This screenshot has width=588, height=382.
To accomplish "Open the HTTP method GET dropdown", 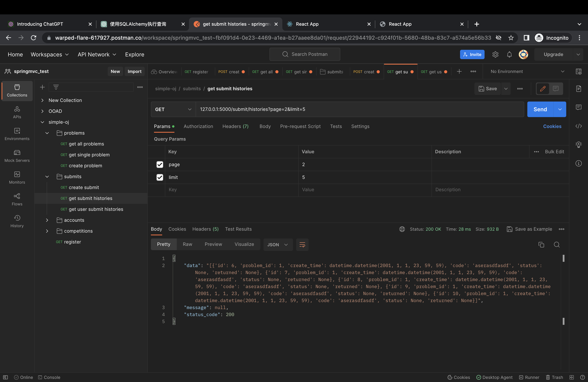I will [x=173, y=109].
